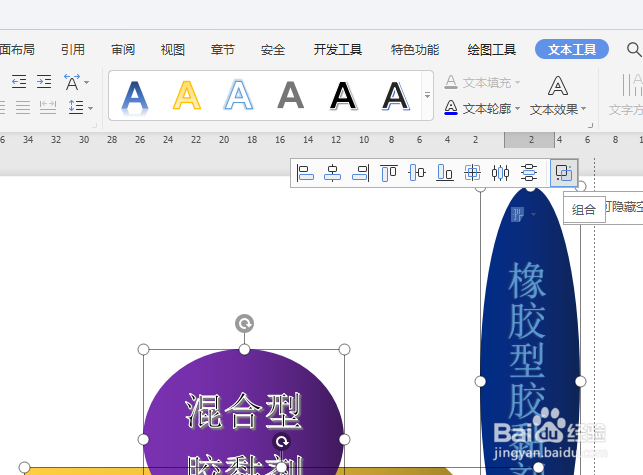The height and width of the screenshot is (475, 643).
Task: Apply blue gradient reflection text style
Action: click(135, 97)
